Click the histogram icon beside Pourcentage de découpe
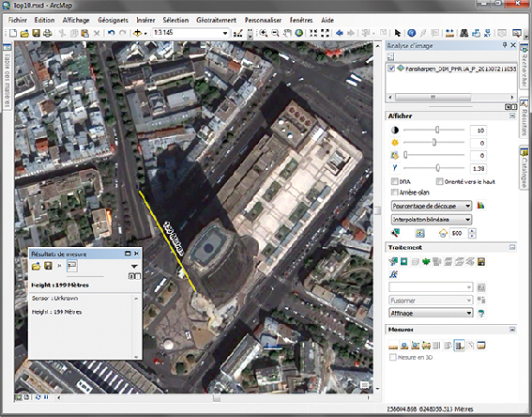The width and height of the screenshot is (532, 417). point(480,206)
